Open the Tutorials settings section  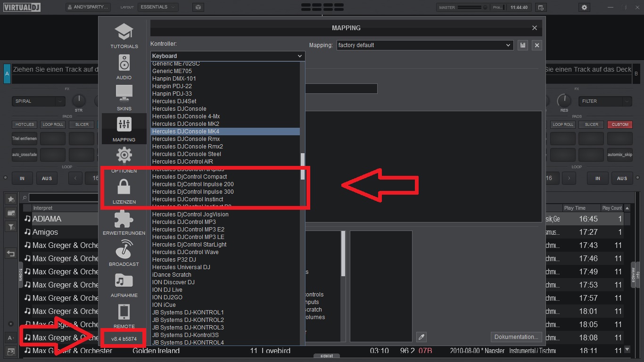(124, 36)
